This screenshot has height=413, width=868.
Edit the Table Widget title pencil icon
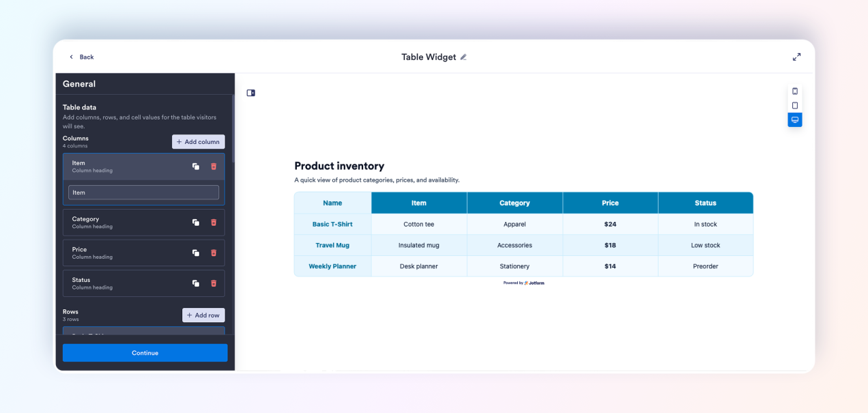463,57
